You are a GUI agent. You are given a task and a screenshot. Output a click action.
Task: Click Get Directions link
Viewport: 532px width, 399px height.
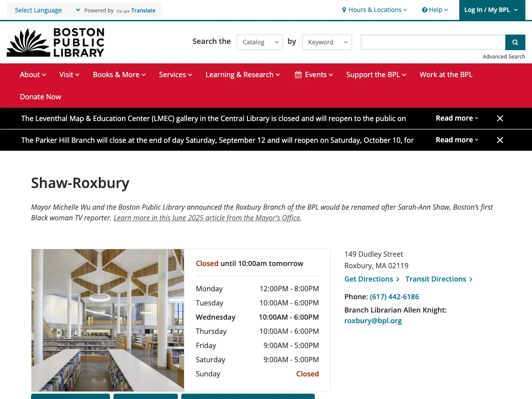click(372, 279)
